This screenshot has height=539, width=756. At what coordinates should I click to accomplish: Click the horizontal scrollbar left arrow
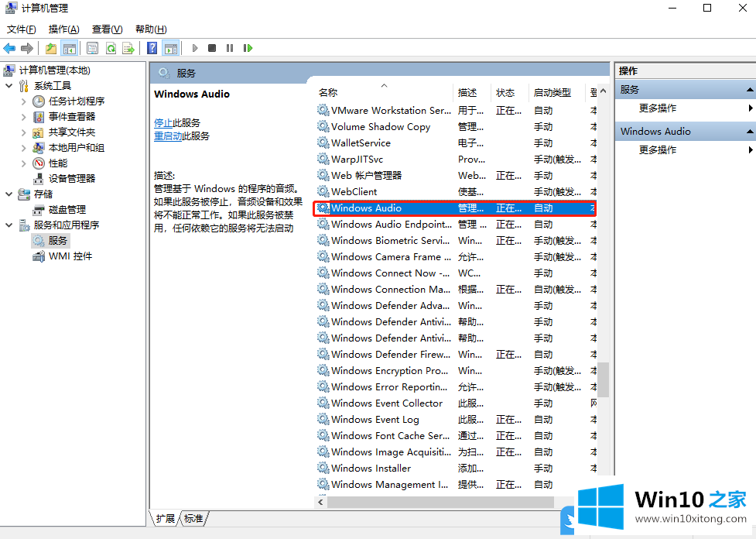tap(321, 503)
